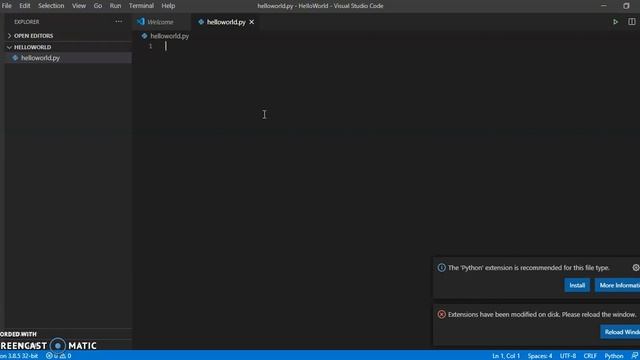Click the error icon on reload notification
The height and width of the screenshot is (360, 640).
click(442, 314)
